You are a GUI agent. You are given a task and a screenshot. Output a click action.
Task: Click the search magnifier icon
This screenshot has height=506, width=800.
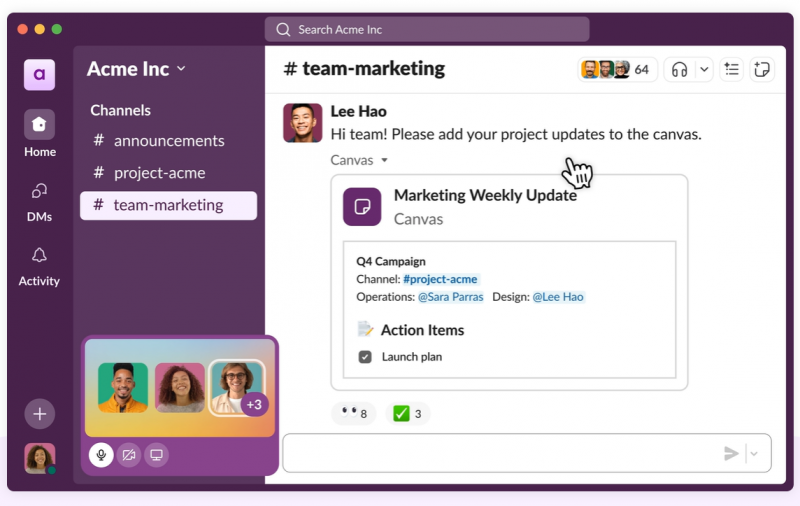coord(283,30)
